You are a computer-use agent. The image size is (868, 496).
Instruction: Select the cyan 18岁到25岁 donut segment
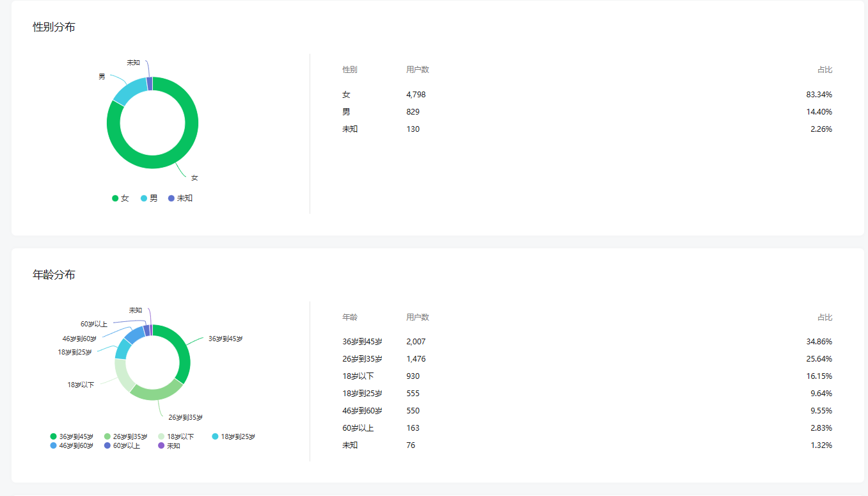[x=123, y=348]
